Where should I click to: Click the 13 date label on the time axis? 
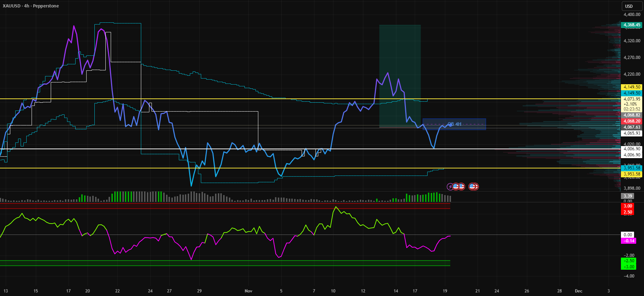[x=6, y=291]
